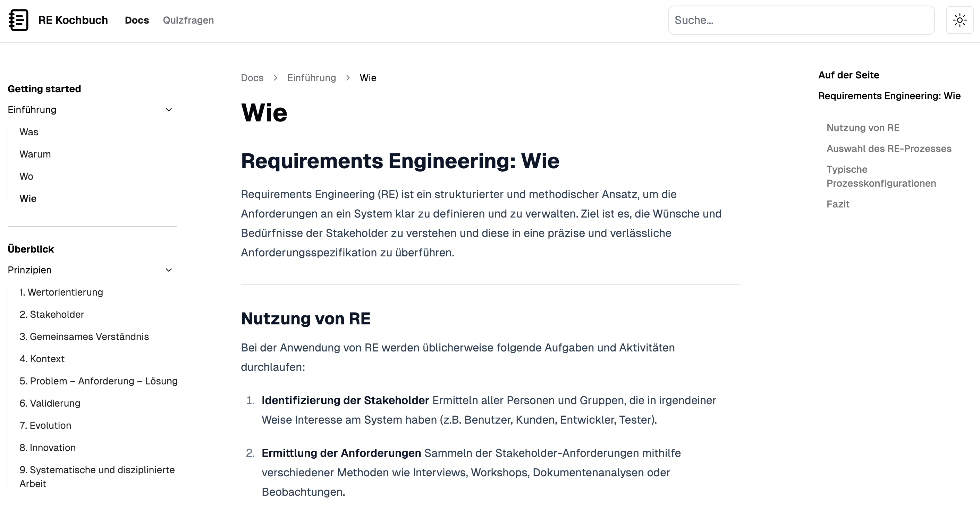
Task: Jump to Fazit in page outline
Action: tap(838, 204)
